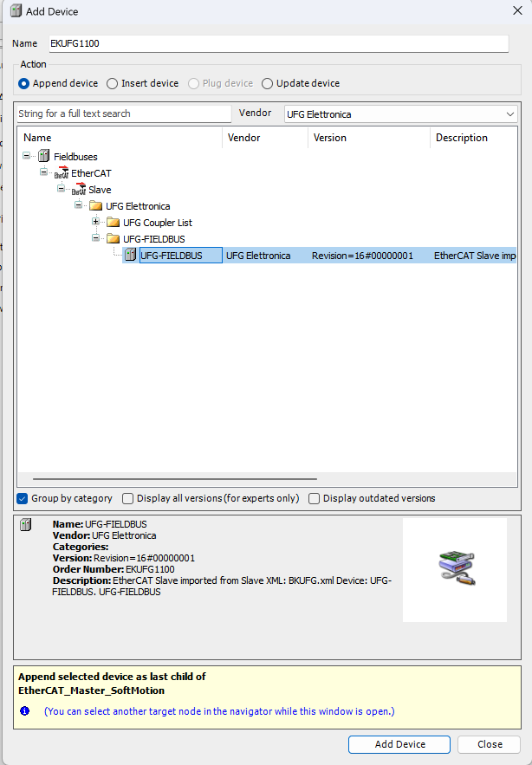The image size is (532, 765).
Task: Select the UFG Coupler List label
Action: click(158, 223)
